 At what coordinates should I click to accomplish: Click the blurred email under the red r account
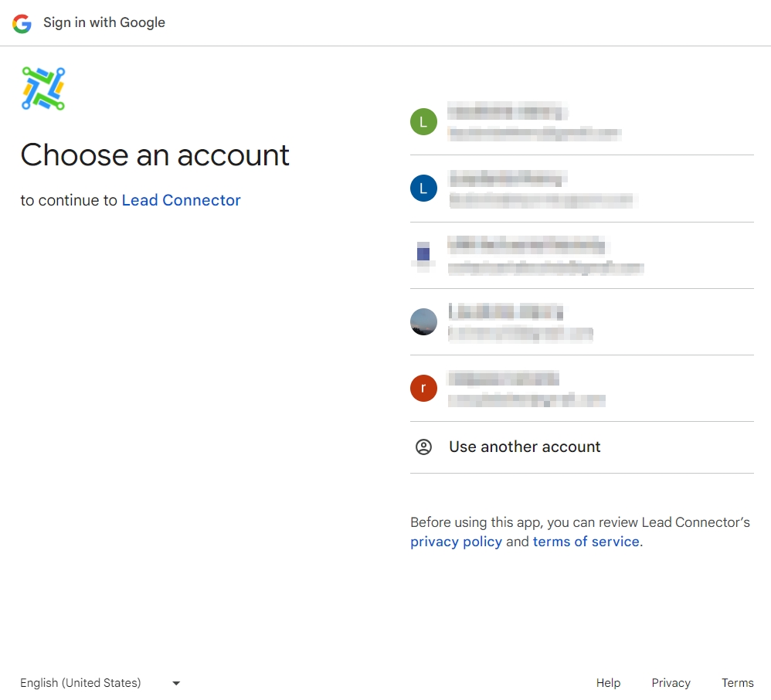[x=527, y=400]
